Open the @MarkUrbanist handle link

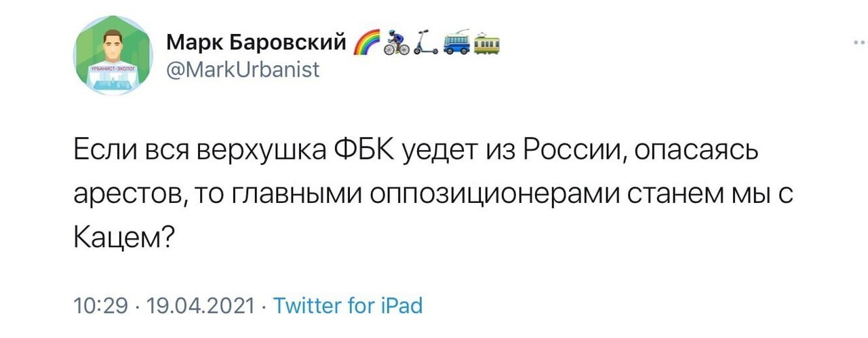click(x=243, y=70)
